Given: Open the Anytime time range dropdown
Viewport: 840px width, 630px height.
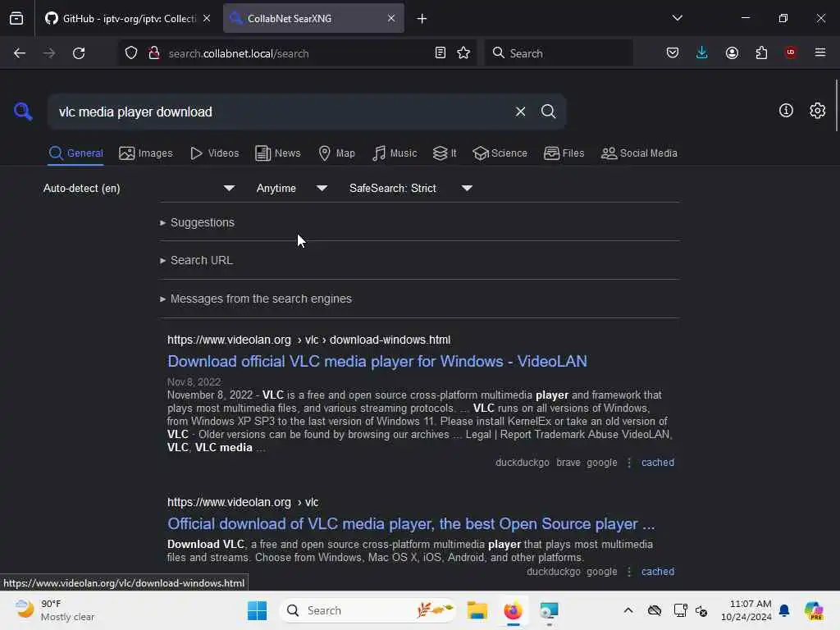Looking at the screenshot, I should pos(291,188).
